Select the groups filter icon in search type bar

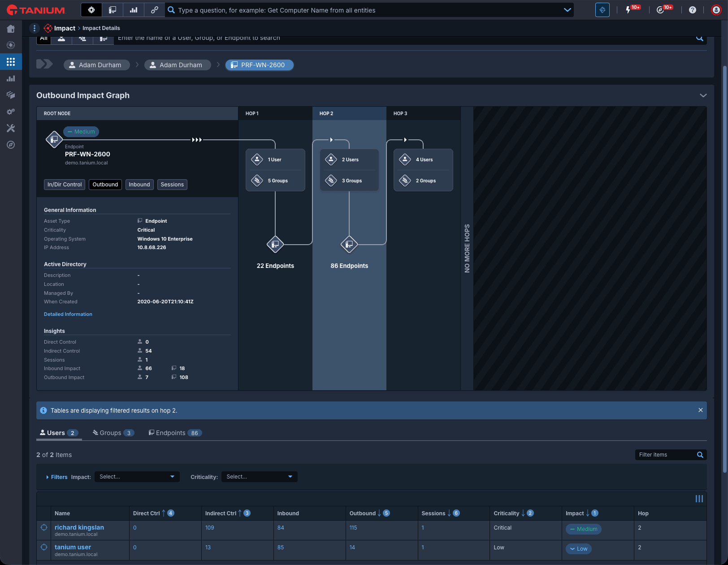tap(82, 39)
